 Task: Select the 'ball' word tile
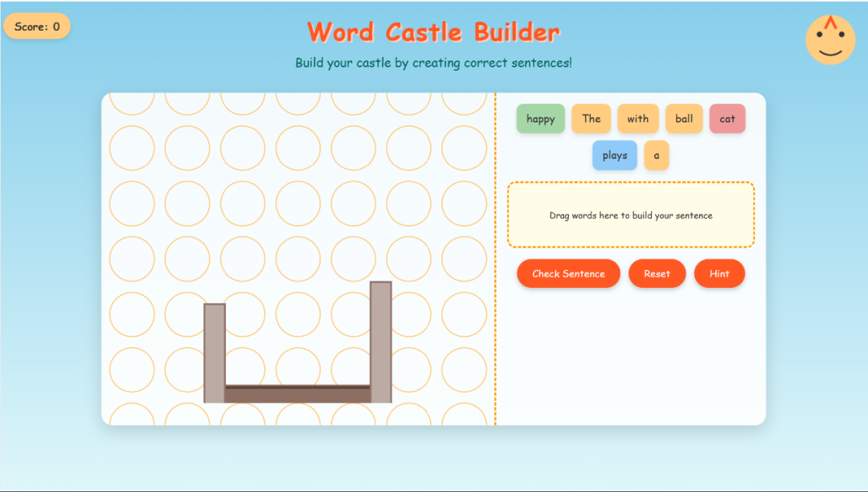click(684, 119)
